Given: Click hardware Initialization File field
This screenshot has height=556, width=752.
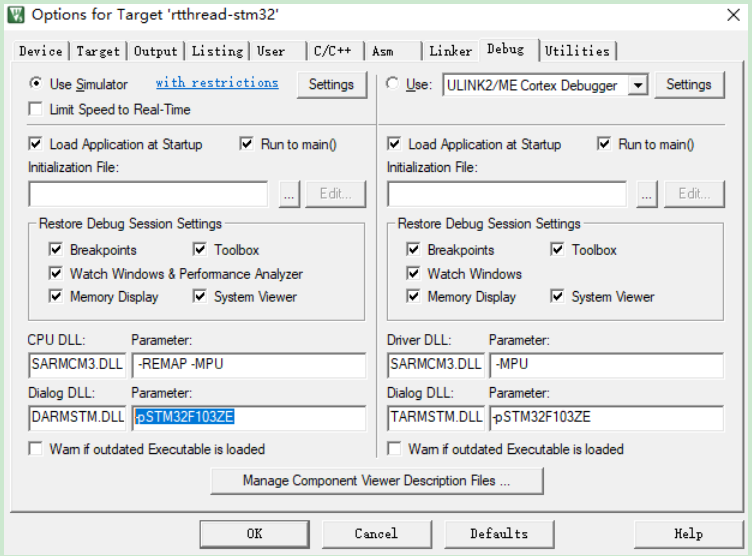Looking at the screenshot, I should 506,194.
